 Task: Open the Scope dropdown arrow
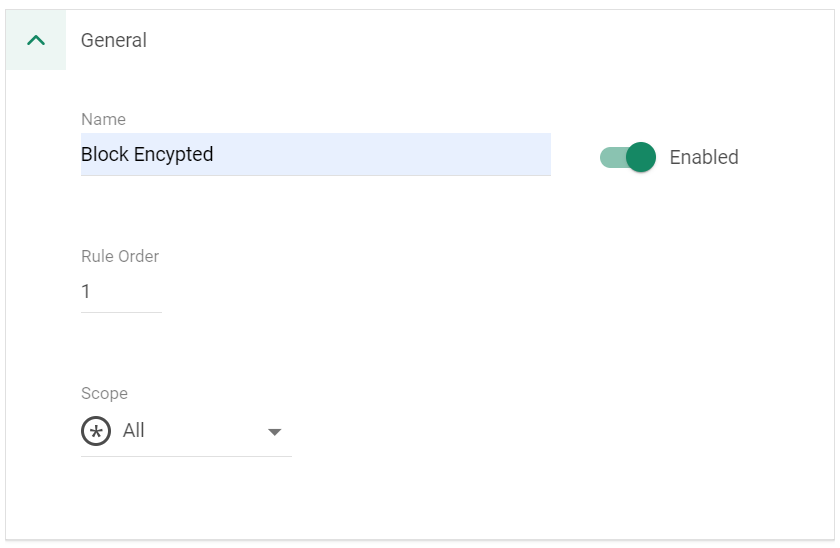point(274,432)
